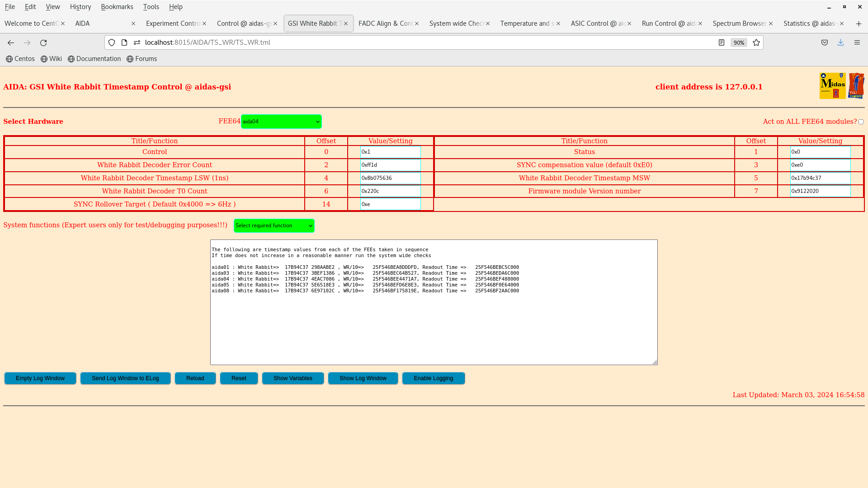The height and width of the screenshot is (488, 868).
Task: Click the Control register value field
Action: [390, 152]
